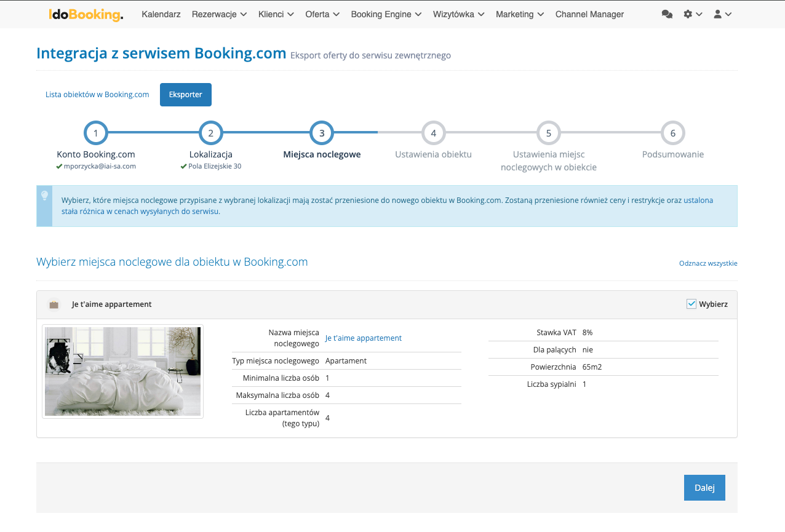Click the Odznacz wszystkie link
Screen dimensions: 785x532
pos(708,263)
